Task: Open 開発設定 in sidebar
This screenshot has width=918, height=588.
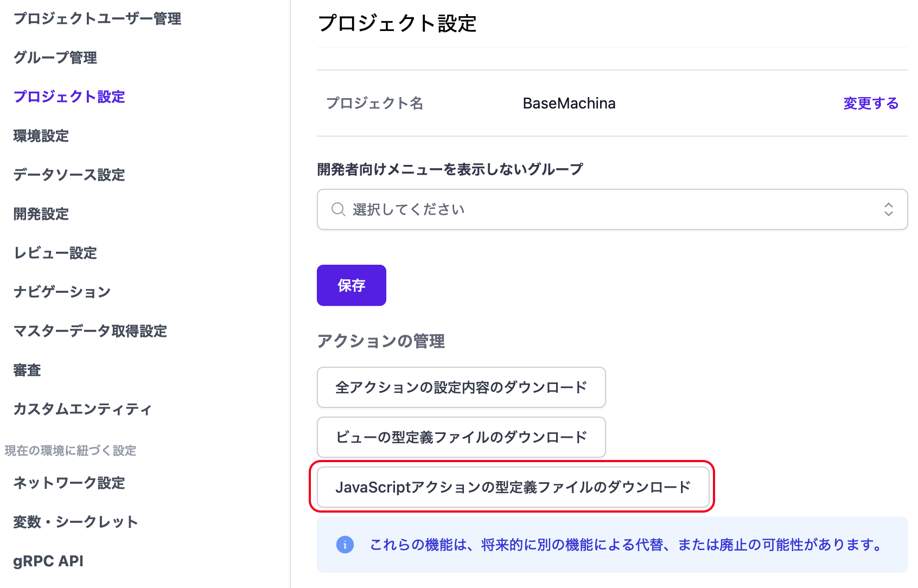Action: coord(41,214)
